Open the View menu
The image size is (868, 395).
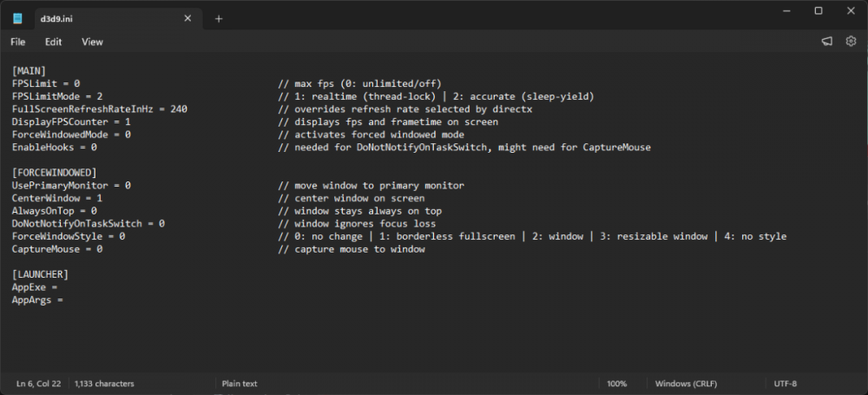point(93,42)
